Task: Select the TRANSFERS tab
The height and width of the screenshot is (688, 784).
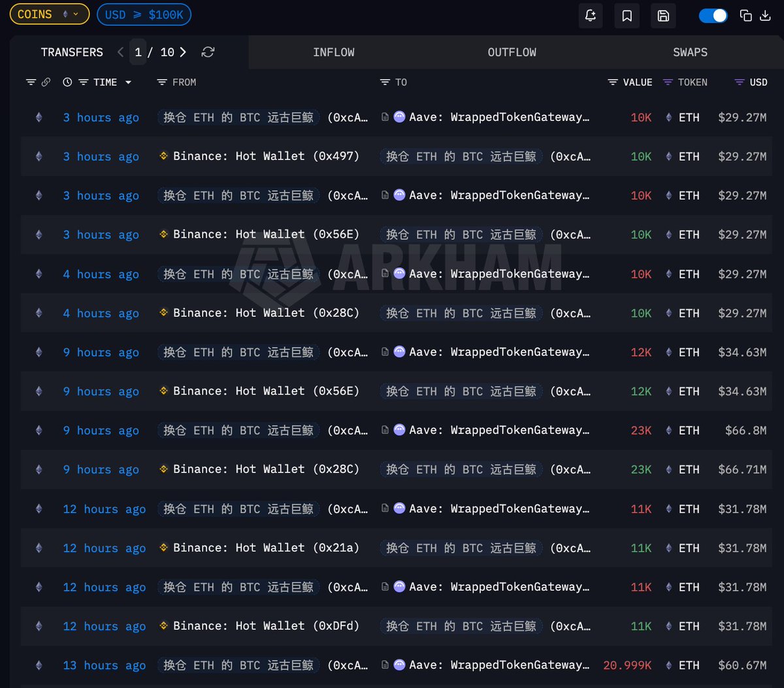Action: pyautogui.click(x=72, y=52)
